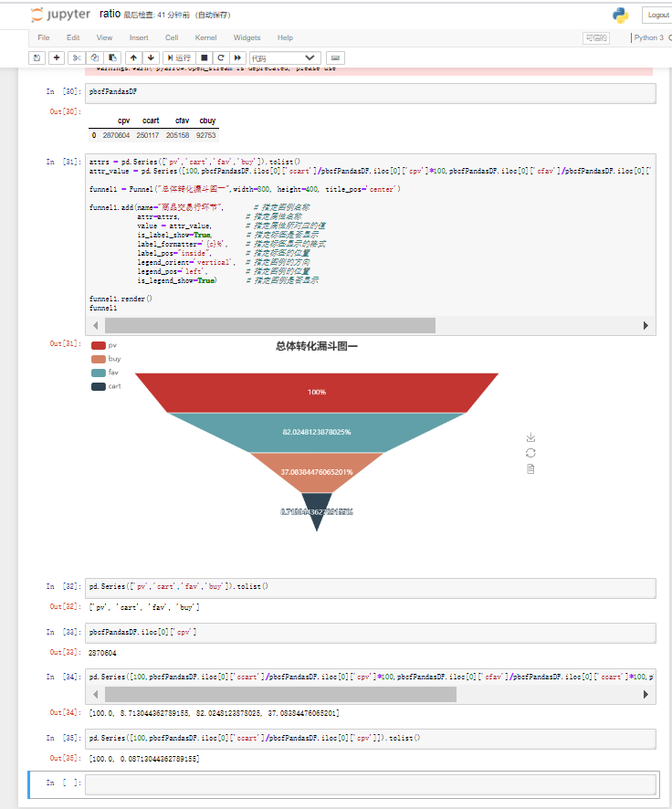Click table cell value 250117

(x=148, y=135)
